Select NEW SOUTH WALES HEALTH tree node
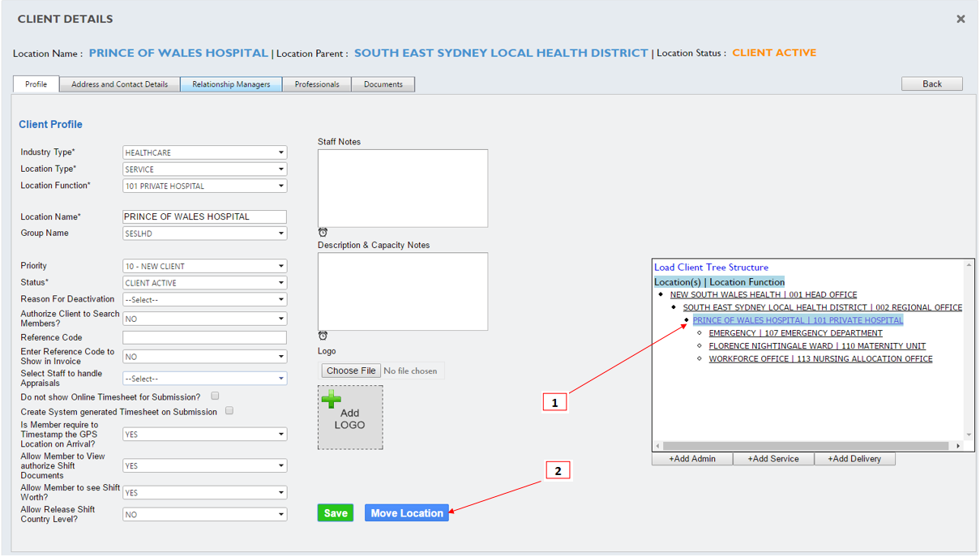 764,294
